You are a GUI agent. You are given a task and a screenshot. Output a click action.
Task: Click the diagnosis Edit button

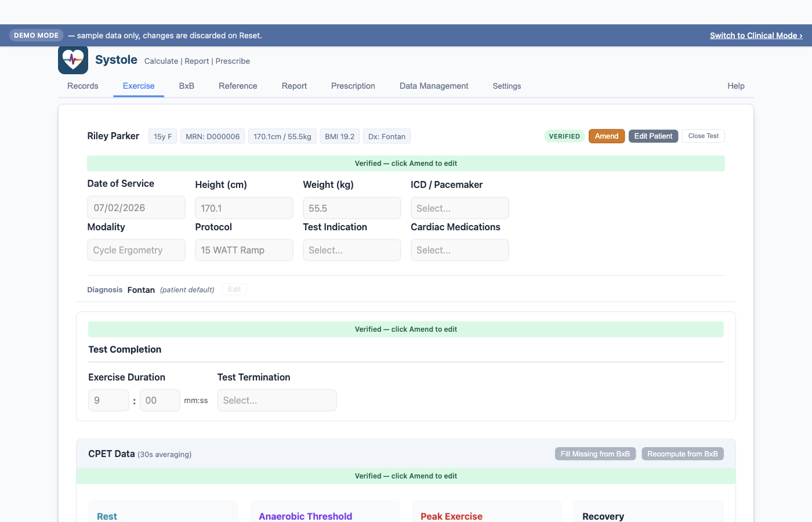click(234, 289)
